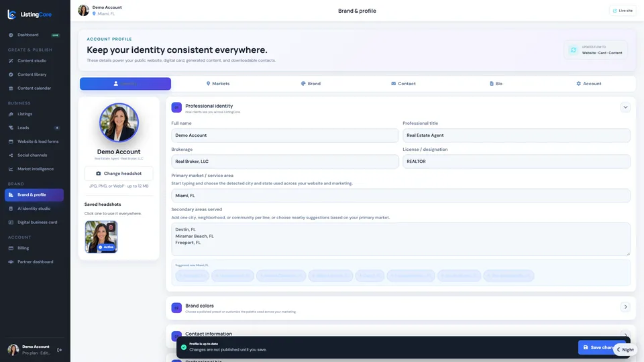Click the green check status icon

pos(184,347)
